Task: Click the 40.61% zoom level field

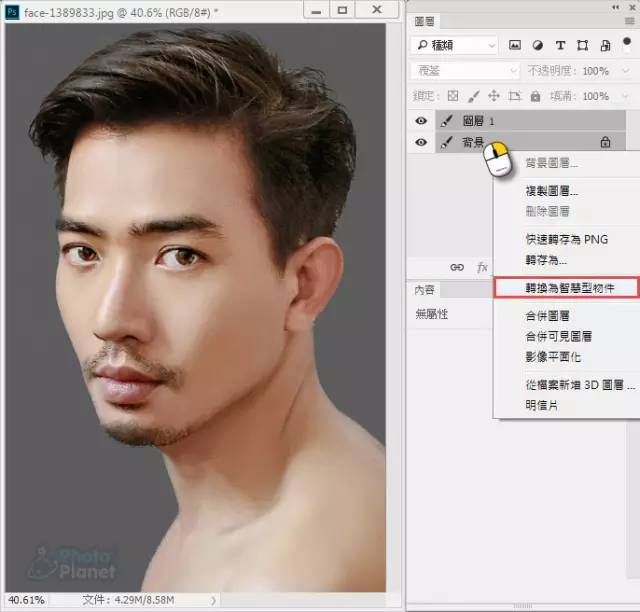Action: pos(26,600)
